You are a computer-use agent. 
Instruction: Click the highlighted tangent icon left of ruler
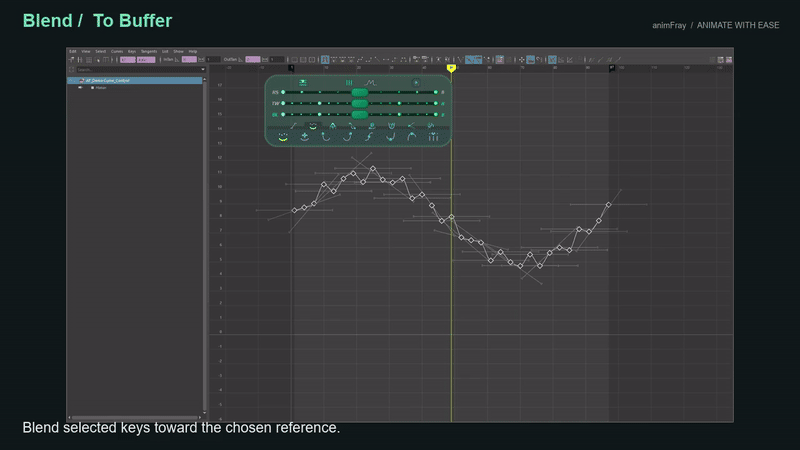pos(324,60)
